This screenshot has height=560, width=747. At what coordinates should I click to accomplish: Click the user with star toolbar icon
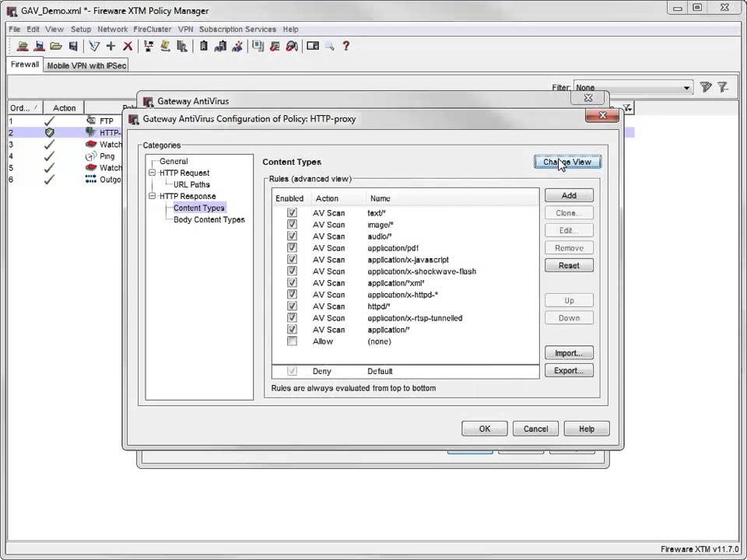pos(237,46)
